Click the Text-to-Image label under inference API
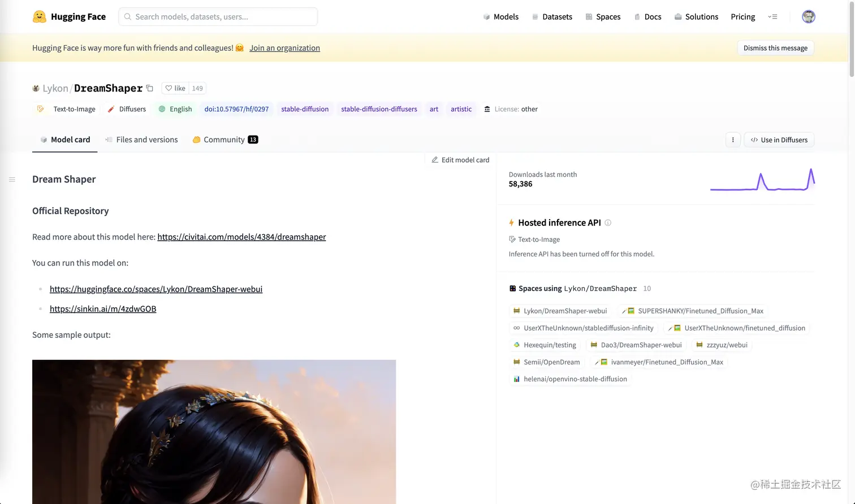Image resolution: width=855 pixels, height=504 pixels. 534,240
